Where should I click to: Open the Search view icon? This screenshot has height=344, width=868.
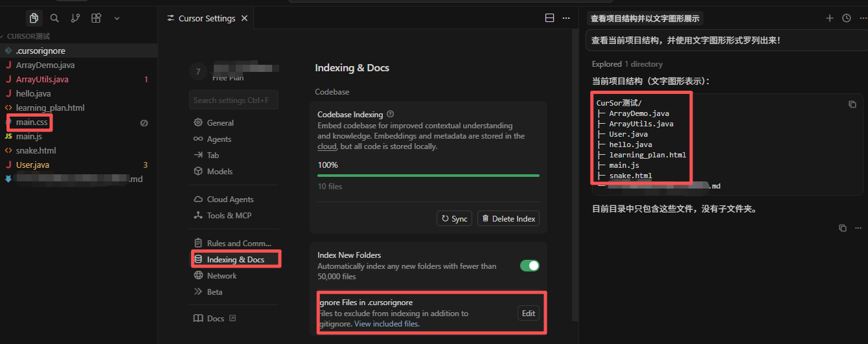[x=55, y=18]
